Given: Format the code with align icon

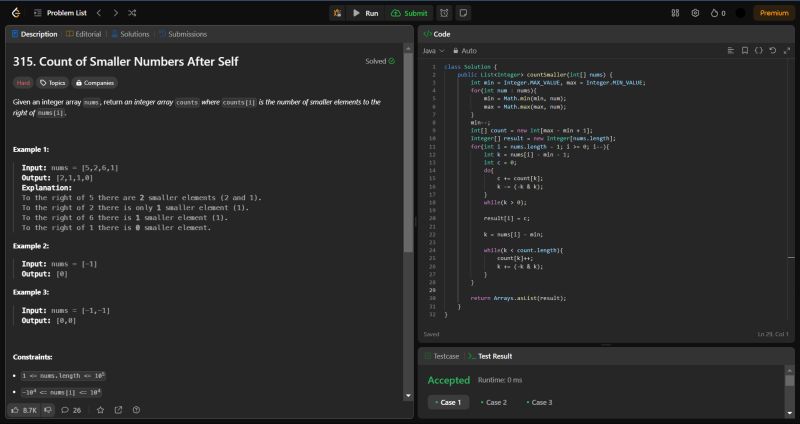Looking at the screenshot, I should pos(731,51).
